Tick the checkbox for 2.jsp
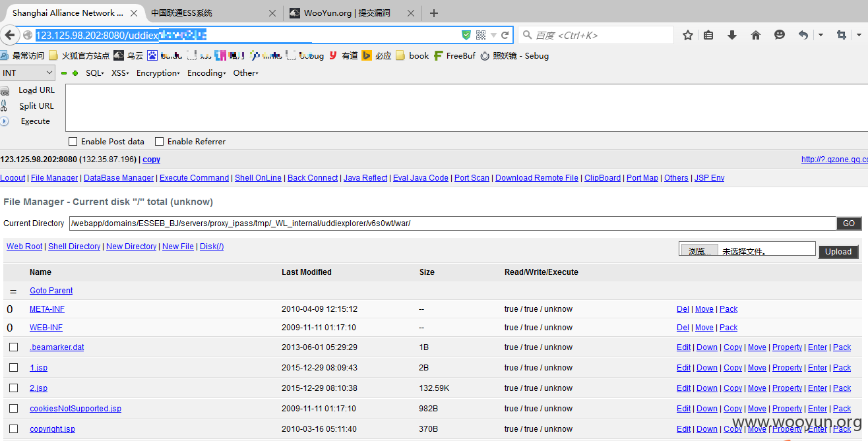 point(13,388)
